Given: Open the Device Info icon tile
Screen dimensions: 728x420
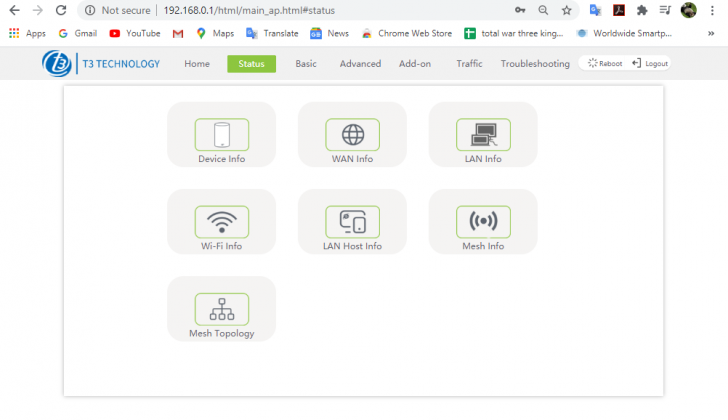Looking at the screenshot, I should click(x=221, y=135).
